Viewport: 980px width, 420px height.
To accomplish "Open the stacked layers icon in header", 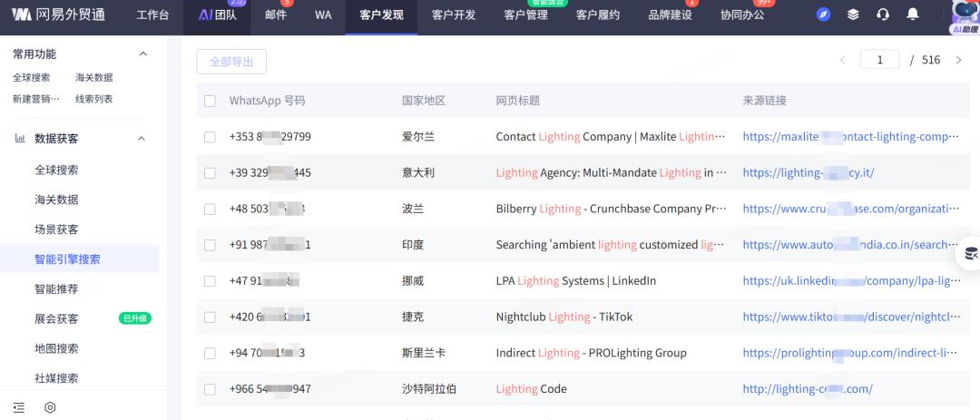I will [853, 15].
